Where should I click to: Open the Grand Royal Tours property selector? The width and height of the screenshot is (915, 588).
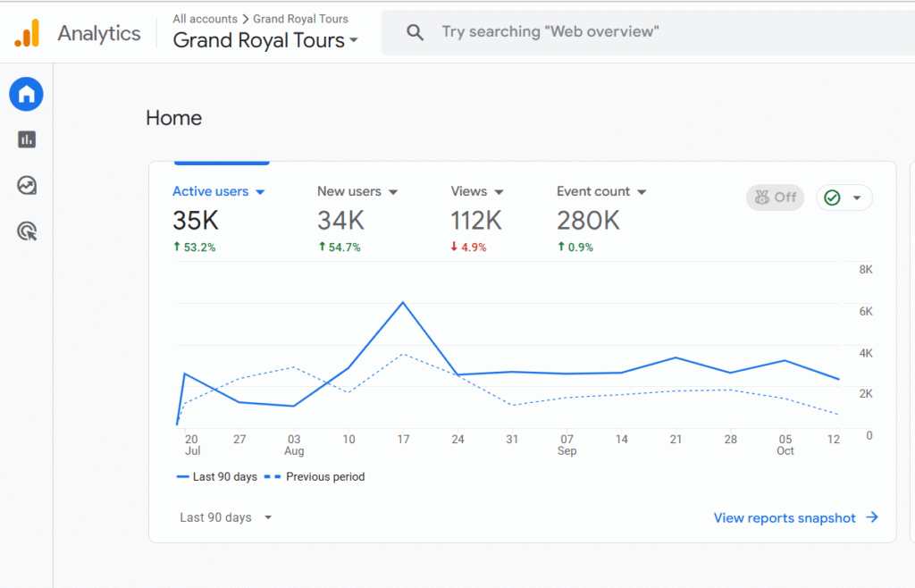coord(265,41)
